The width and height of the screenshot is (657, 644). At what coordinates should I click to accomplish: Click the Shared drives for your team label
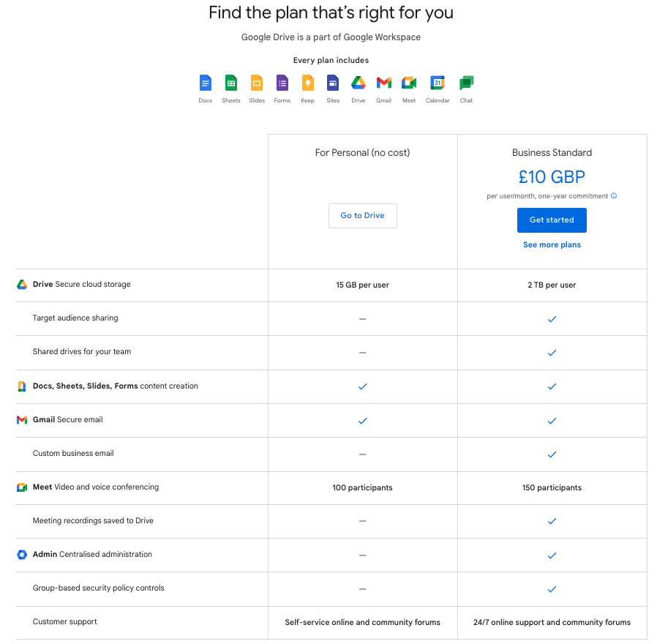(x=82, y=351)
